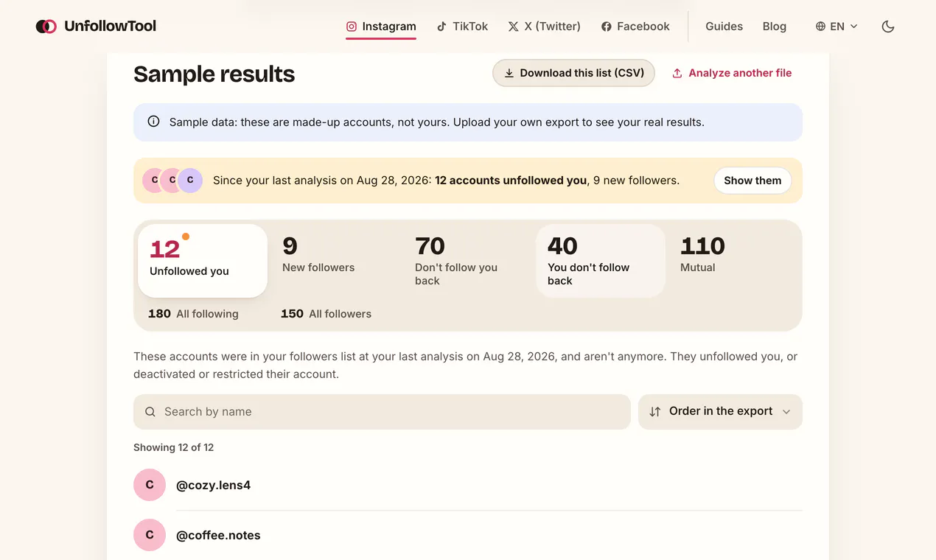Click the Instagram logo icon in nav

coord(352,27)
